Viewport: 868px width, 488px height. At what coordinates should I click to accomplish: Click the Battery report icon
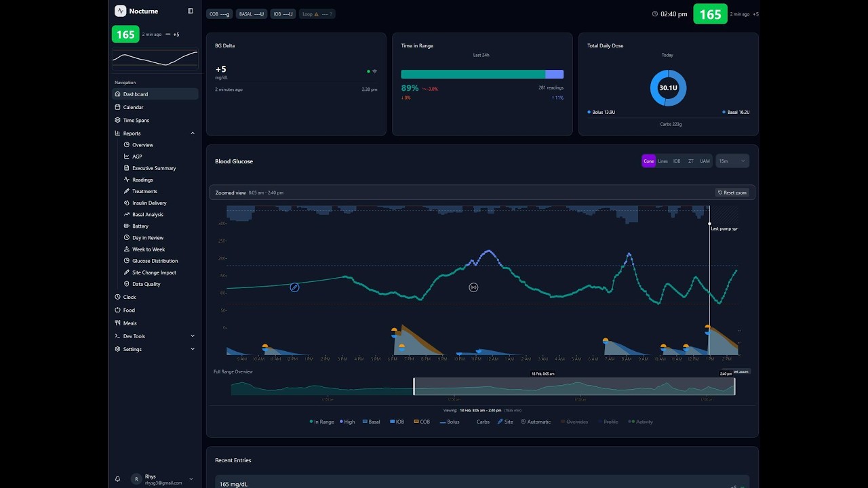pos(126,226)
